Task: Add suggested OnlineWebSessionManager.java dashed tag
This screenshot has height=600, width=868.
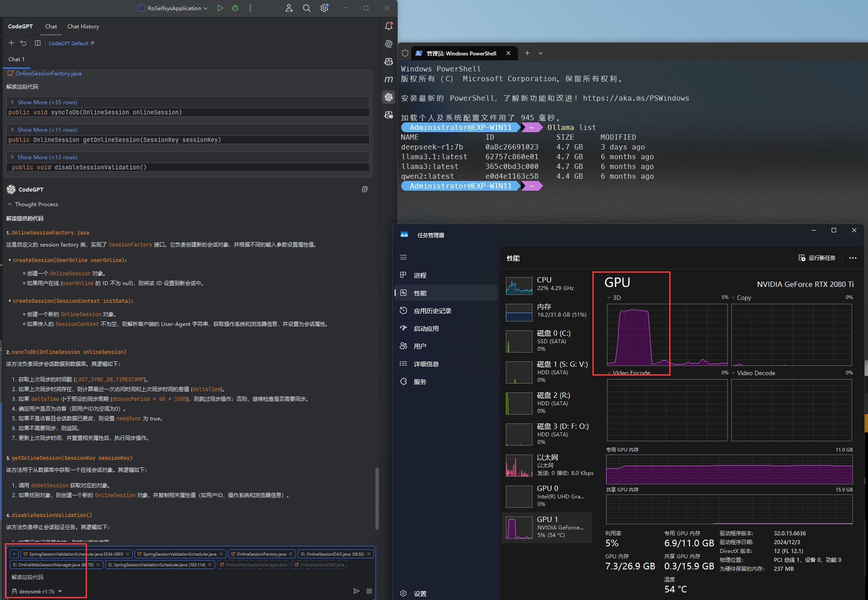Action: pos(253,565)
